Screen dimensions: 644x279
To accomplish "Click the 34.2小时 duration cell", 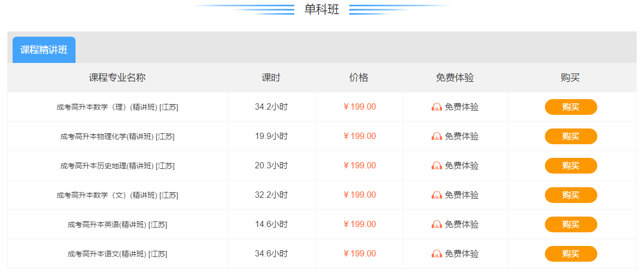I will 271,107.
